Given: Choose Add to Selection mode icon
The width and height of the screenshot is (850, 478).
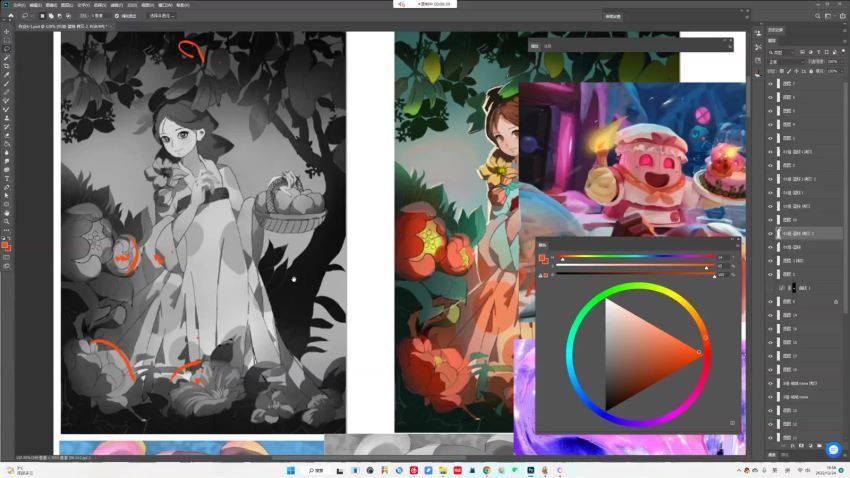Looking at the screenshot, I should [x=51, y=16].
